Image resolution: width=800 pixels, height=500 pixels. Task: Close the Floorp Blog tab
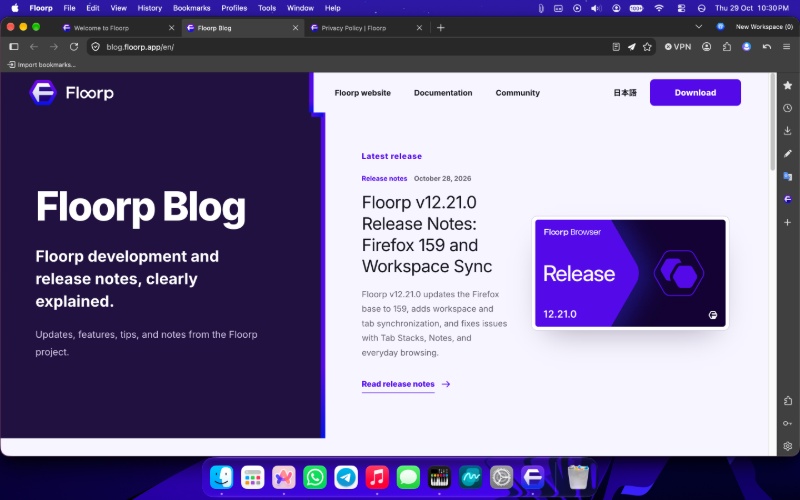pos(295,28)
